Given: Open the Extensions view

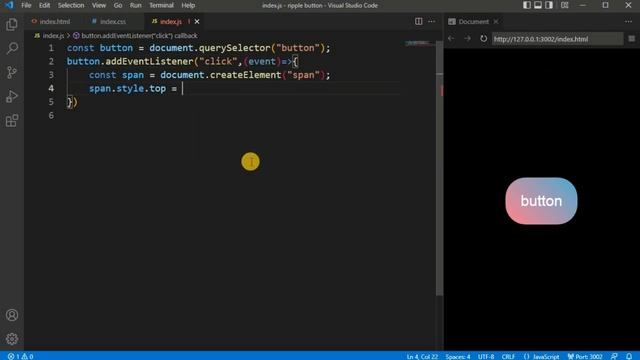Looking at the screenshot, I should (x=12, y=121).
